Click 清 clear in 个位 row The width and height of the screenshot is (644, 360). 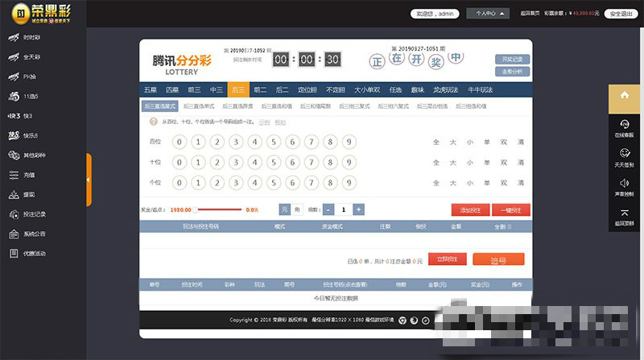coord(521,183)
